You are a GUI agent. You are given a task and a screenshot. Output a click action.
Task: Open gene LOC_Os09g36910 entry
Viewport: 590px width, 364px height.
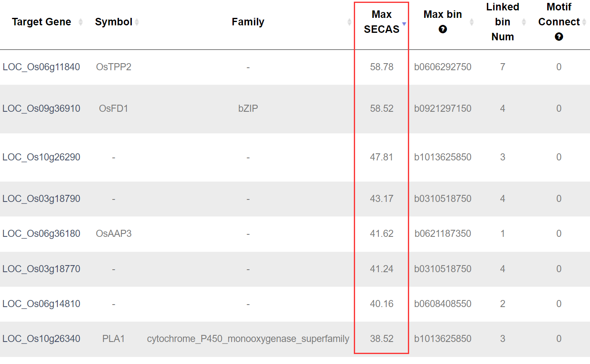(x=41, y=108)
